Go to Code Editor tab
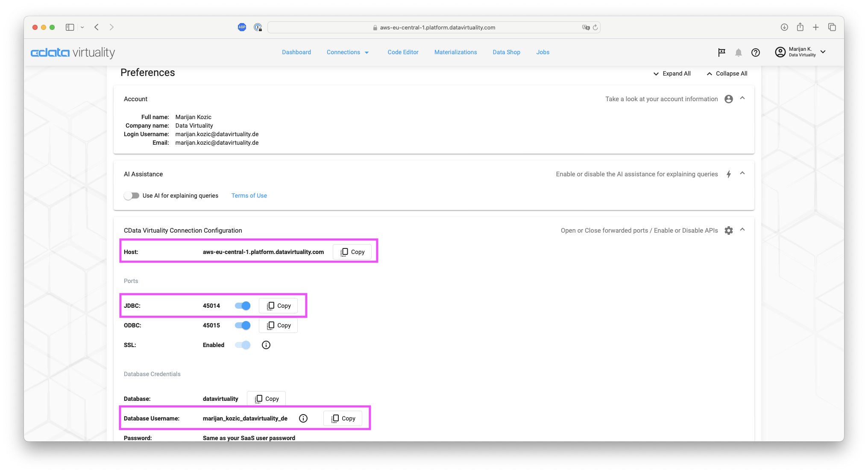Viewport: 868px width, 473px height. click(403, 52)
